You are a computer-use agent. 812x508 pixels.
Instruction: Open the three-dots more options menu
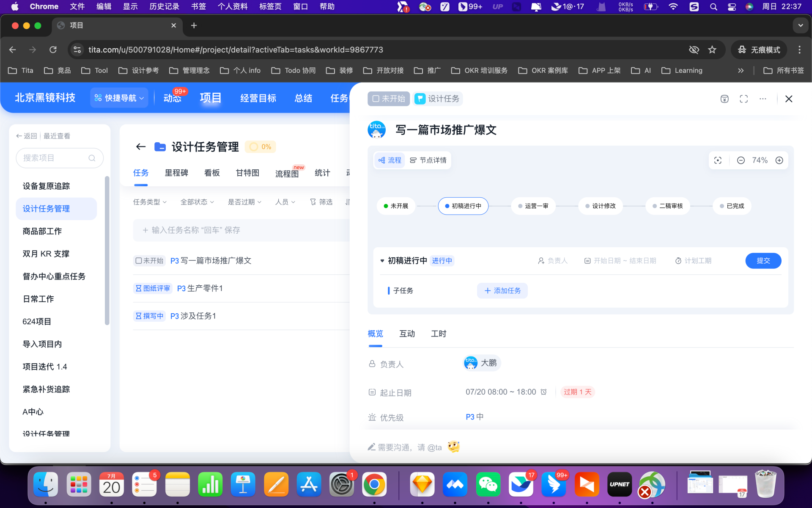point(763,99)
